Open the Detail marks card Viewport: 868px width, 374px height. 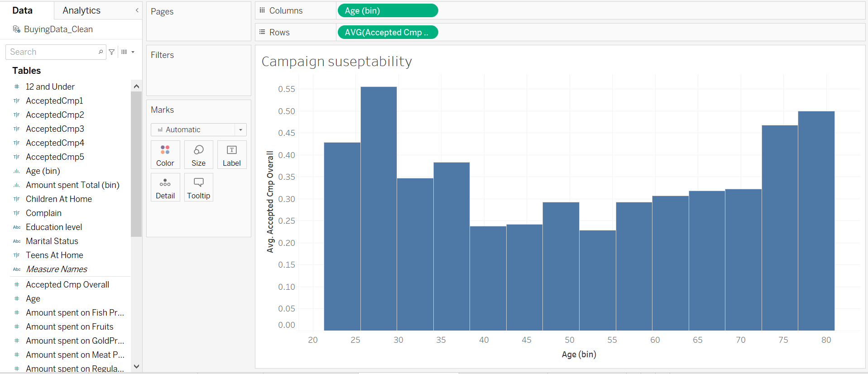point(165,187)
